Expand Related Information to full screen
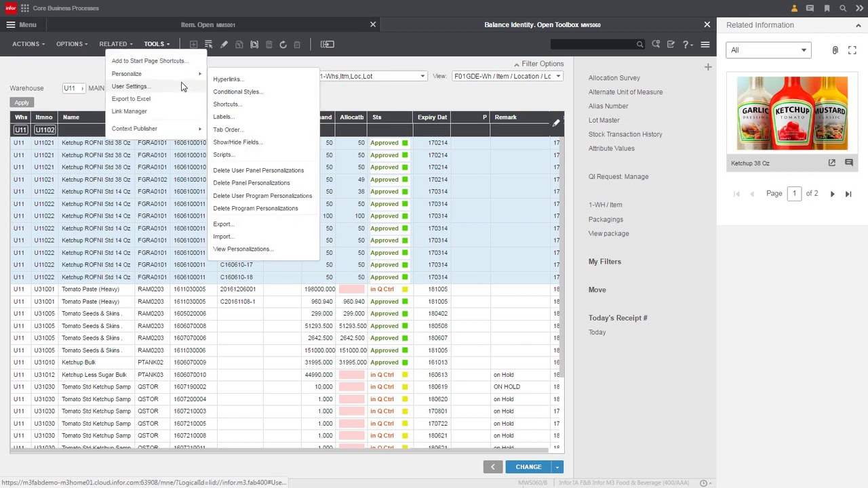The image size is (868, 488). click(x=852, y=50)
